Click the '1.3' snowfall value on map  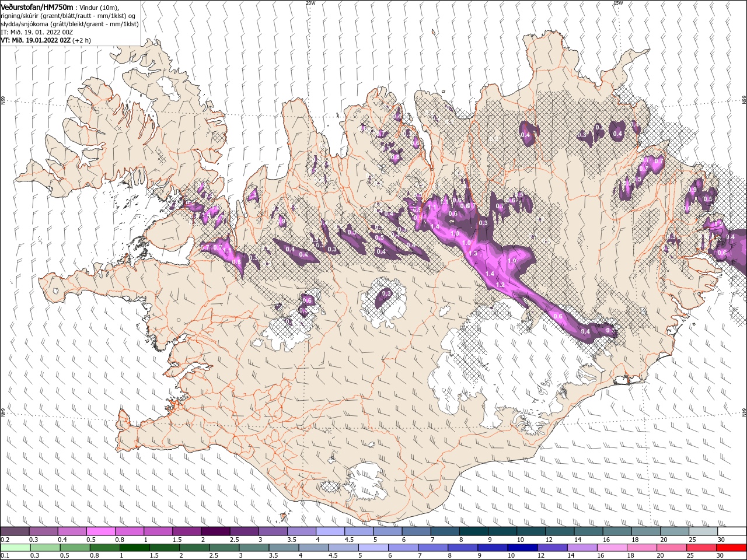coord(473,254)
